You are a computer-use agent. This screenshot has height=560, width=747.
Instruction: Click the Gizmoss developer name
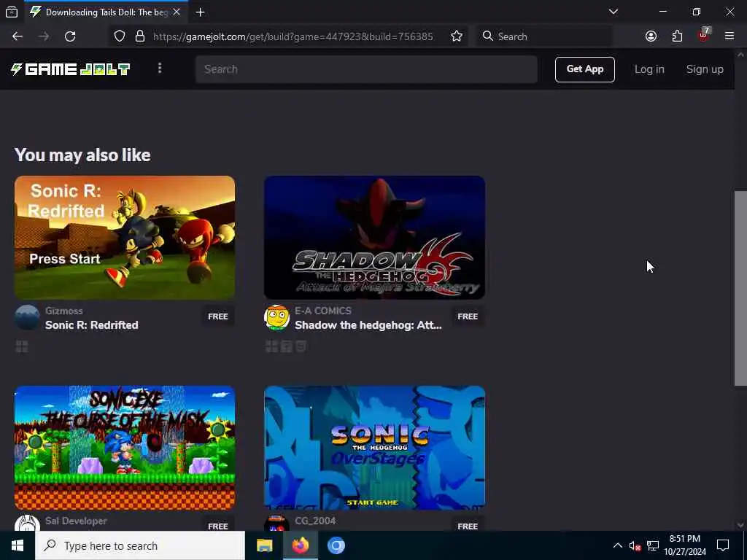pyautogui.click(x=64, y=311)
